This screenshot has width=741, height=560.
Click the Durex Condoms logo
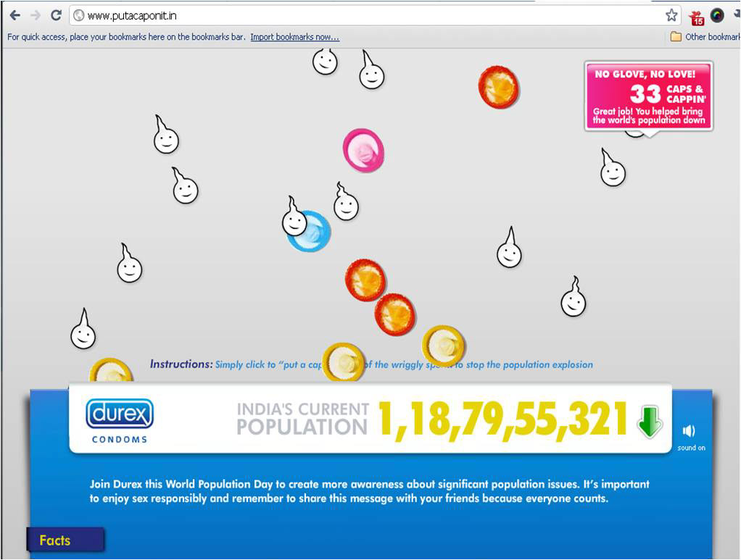(x=120, y=421)
